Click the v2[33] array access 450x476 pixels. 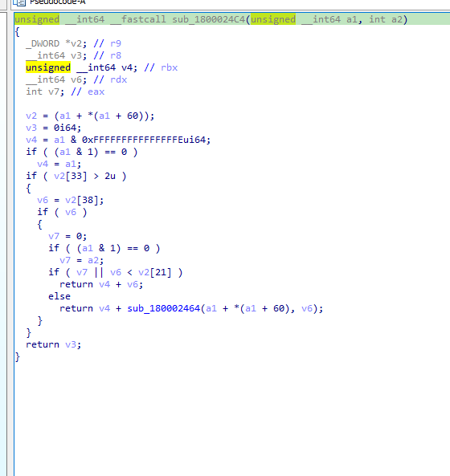(x=71, y=176)
